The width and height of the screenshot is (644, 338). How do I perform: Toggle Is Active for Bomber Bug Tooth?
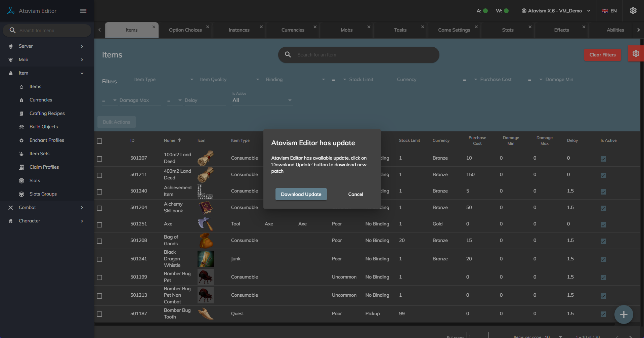coord(603,314)
